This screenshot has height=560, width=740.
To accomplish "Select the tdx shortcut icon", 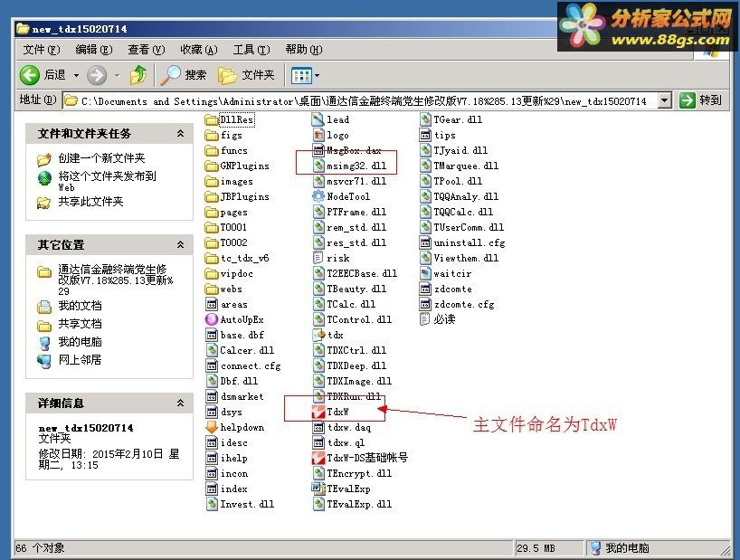I will click(318, 335).
